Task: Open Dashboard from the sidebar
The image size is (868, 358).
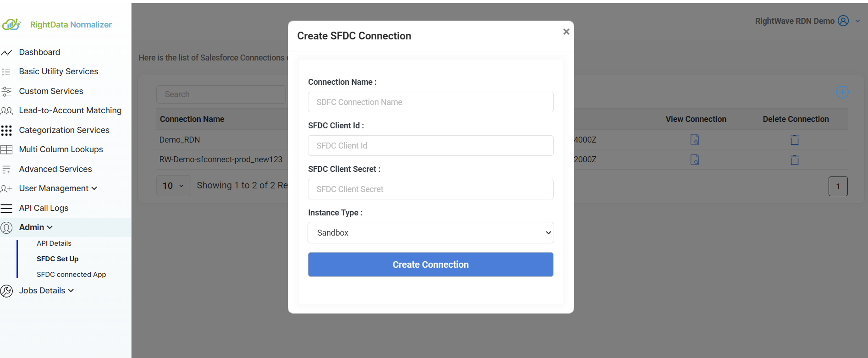Action: click(x=39, y=52)
